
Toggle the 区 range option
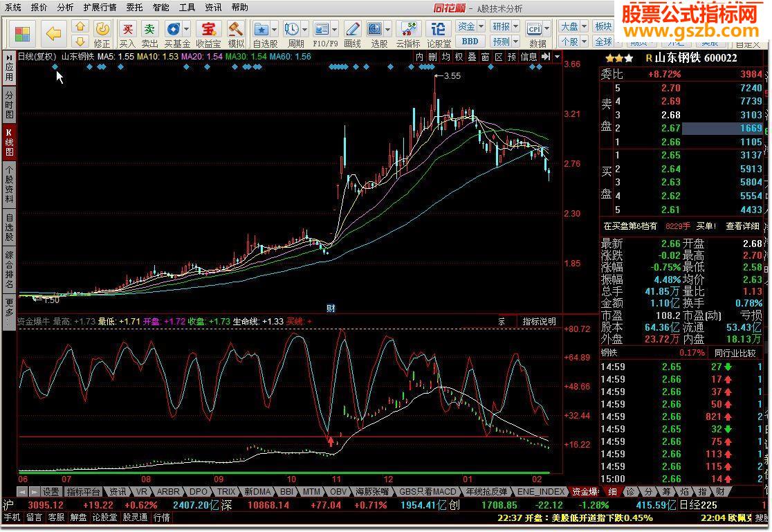499,57
